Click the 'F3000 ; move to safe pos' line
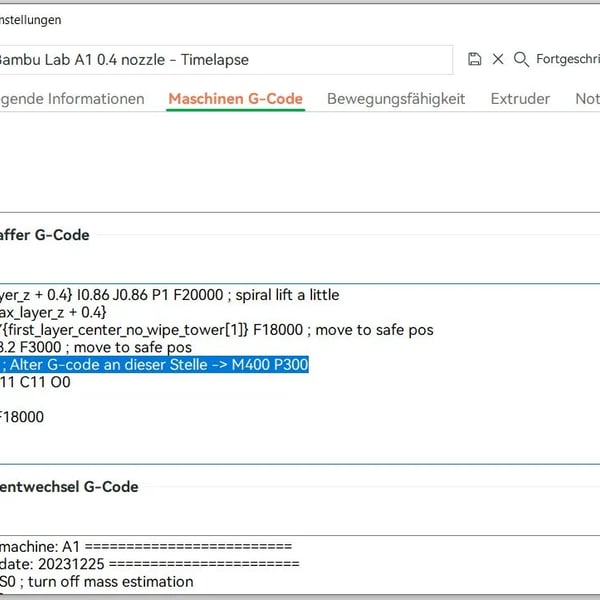 [x=95, y=347]
